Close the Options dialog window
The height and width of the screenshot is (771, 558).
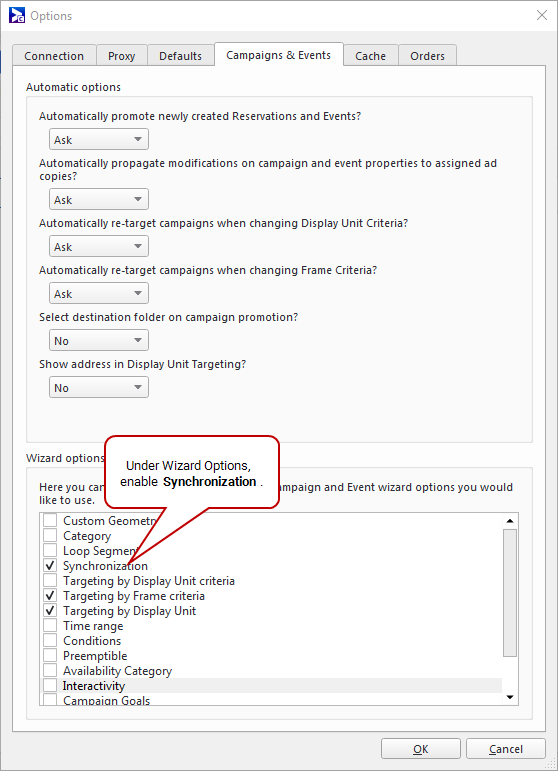542,15
